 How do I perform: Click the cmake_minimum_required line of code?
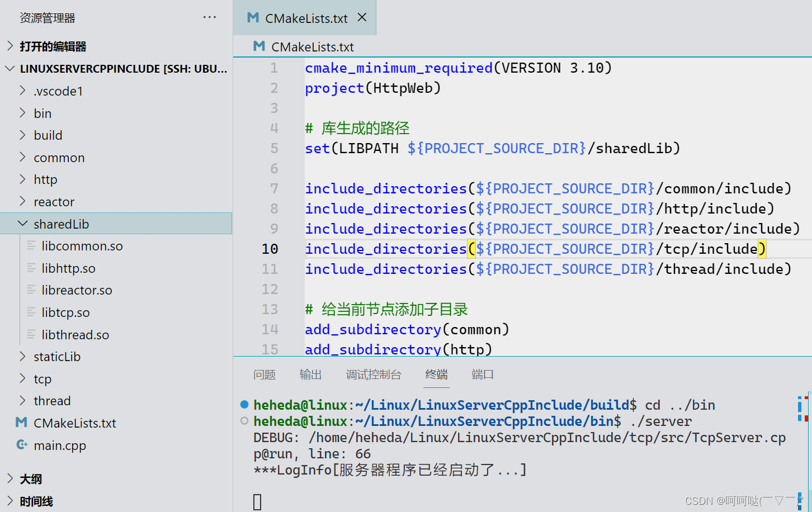tap(459, 68)
